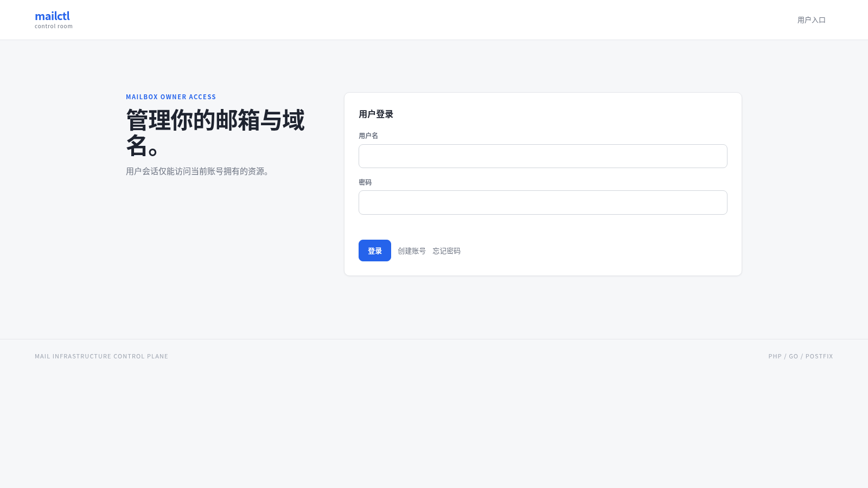Click the 密码 field label
Viewport: 868px width, 488px height.
[x=365, y=182]
